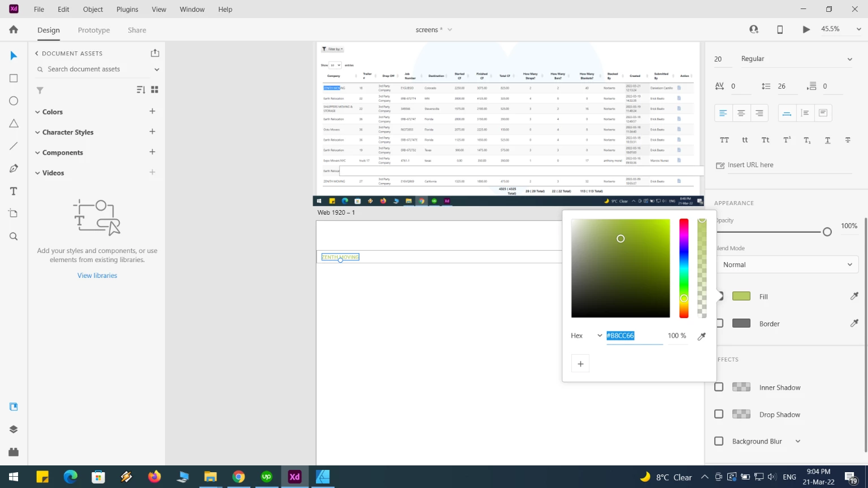This screenshot has width=868, height=488.
Task: Click the filter assets icon
Action: click(40, 90)
